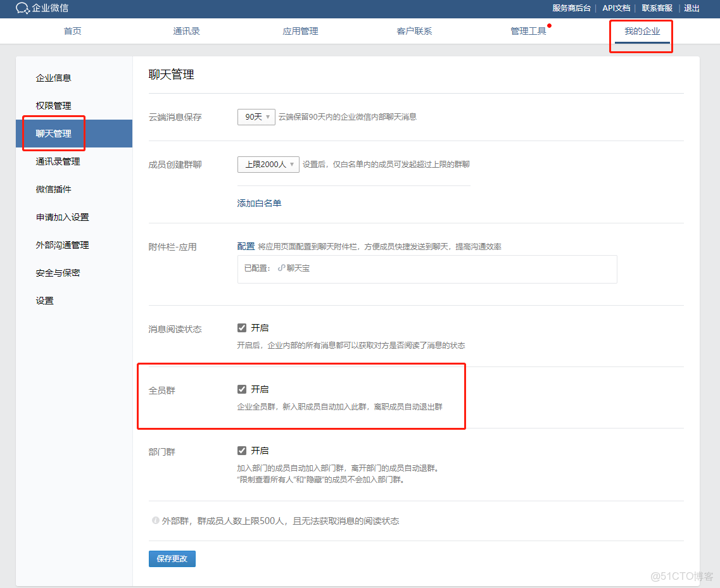Open the 管理工具 menu with red dot
The height and width of the screenshot is (588, 720).
pos(528,30)
